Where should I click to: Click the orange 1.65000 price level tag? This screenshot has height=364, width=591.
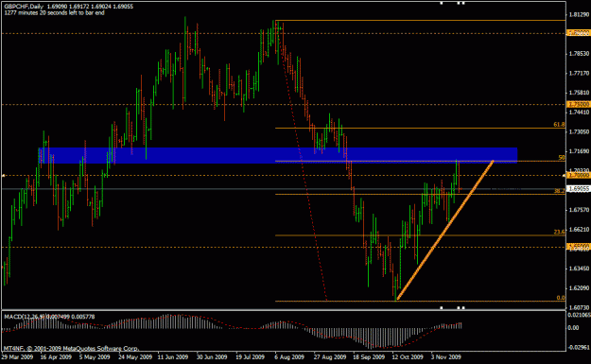579,246
